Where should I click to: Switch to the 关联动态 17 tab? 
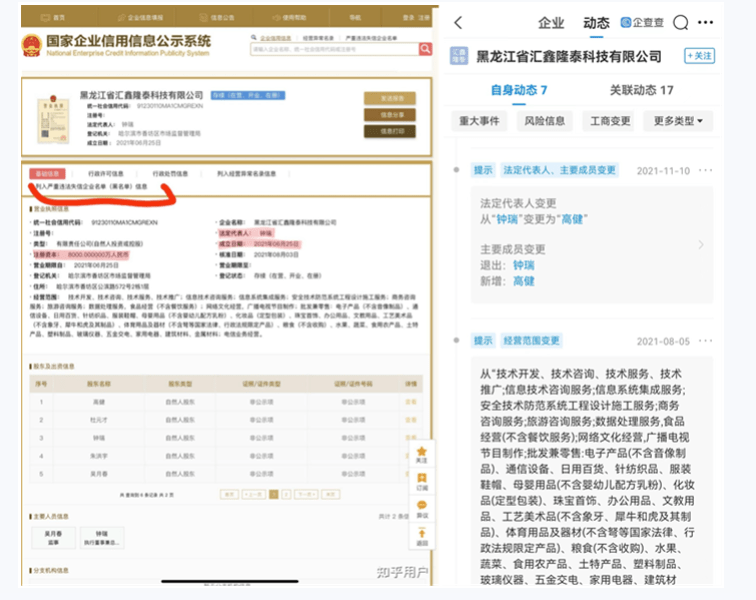[x=641, y=90]
